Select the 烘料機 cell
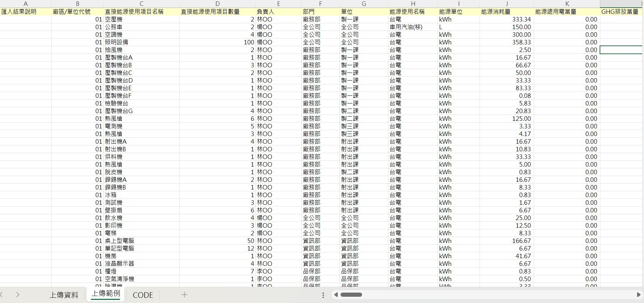644x303 pixels. pos(141,157)
